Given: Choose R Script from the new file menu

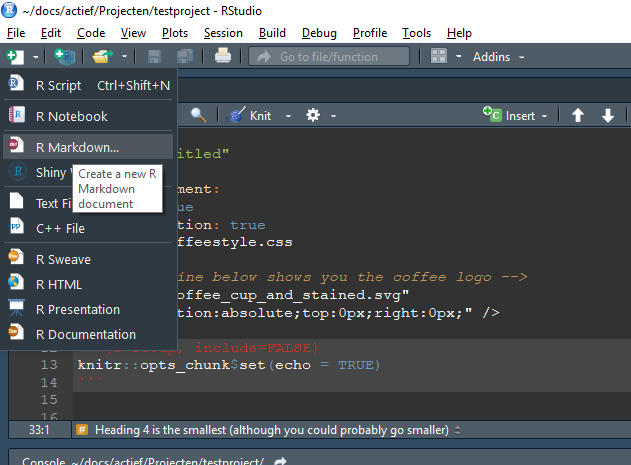Looking at the screenshot, I should 88,85.
